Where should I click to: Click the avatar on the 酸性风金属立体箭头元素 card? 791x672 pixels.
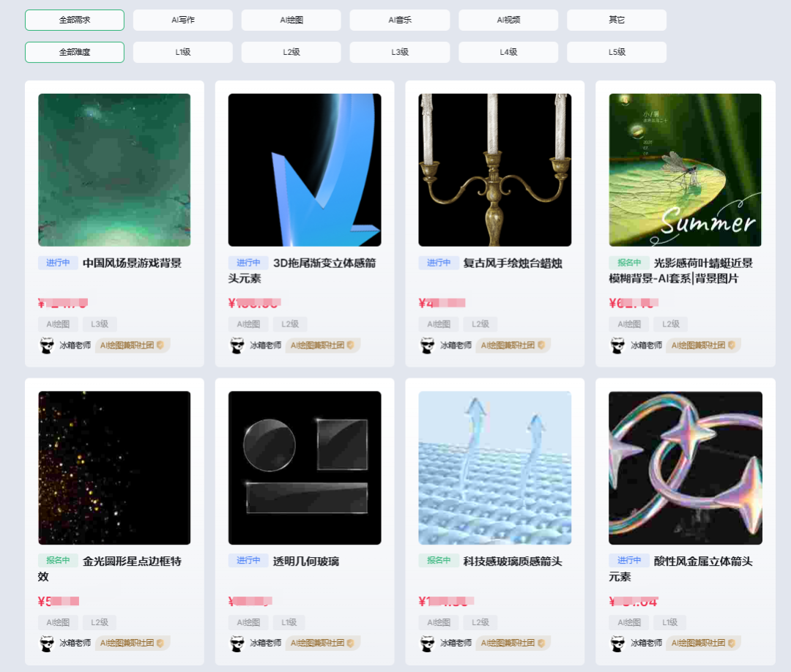(618, 643)
